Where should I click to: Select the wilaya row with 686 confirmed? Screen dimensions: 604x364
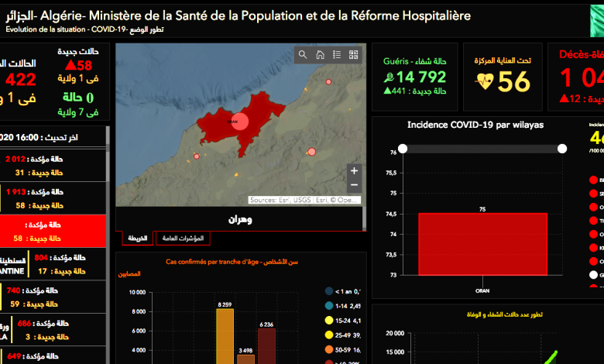[x=53, y=330]
